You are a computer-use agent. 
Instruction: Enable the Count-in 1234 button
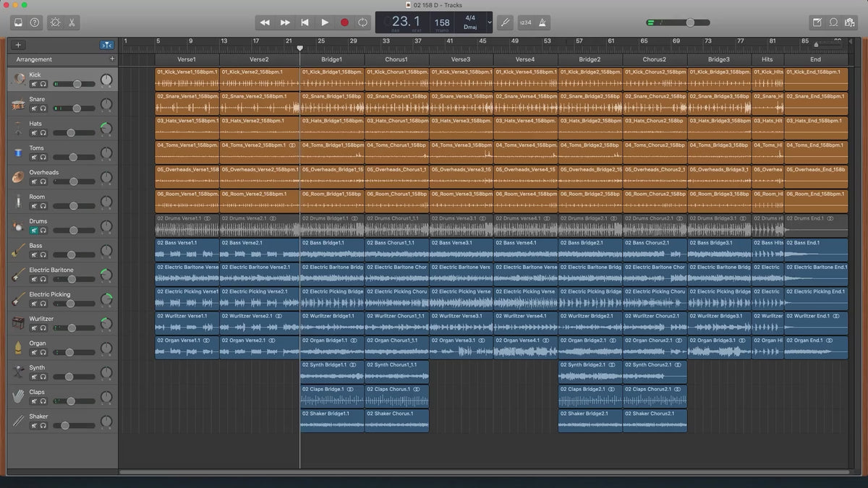click(x=526, y=22)
